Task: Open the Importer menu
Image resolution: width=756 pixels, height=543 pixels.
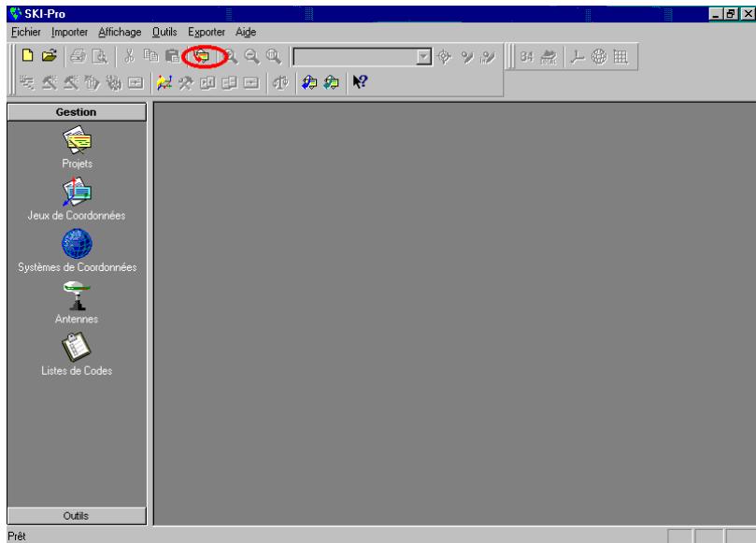Action: click(x=69, y=32)
